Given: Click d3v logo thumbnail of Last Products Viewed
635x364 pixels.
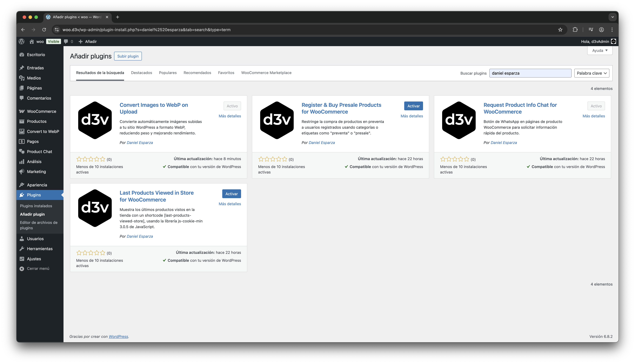Looking at the screenshot, I should click(95, 208).
